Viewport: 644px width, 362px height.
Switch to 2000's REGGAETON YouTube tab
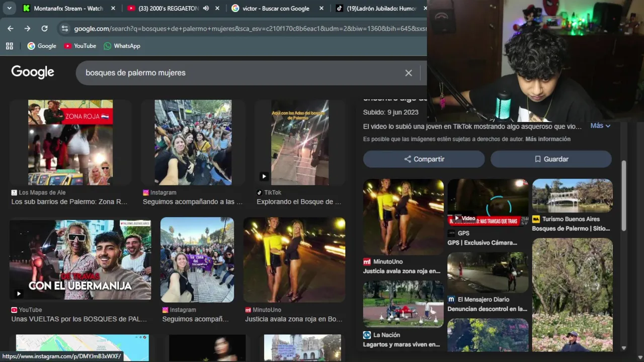(169, 8)
